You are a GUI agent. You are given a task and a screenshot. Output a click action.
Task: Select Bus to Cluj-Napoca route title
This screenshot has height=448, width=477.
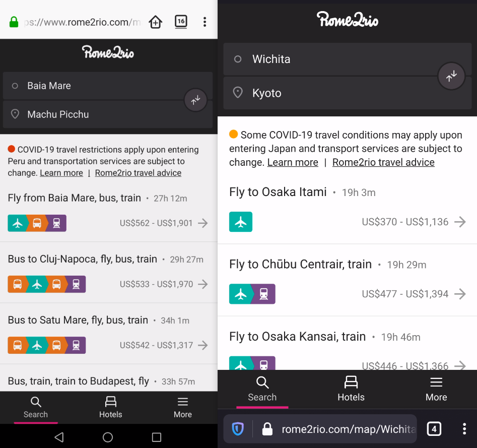(83, 259)
